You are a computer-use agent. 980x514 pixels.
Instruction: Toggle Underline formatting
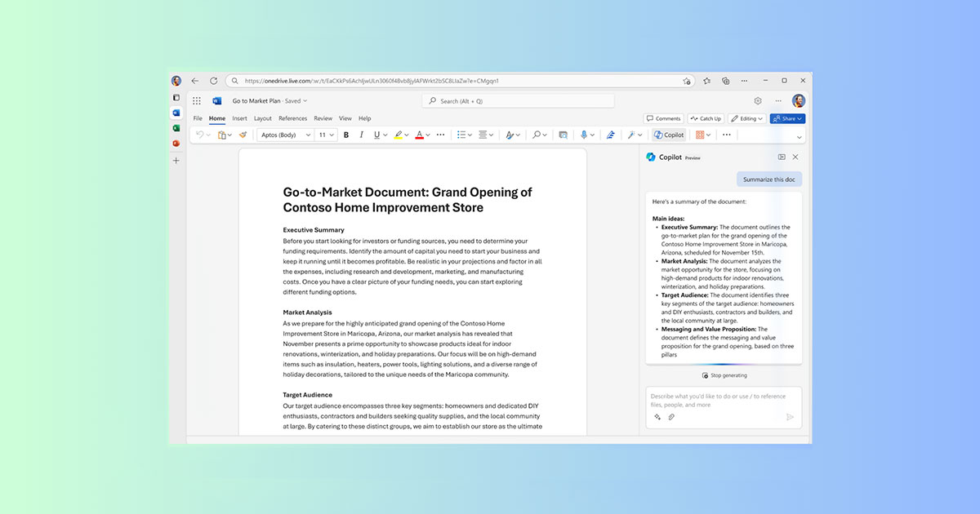[376, 135]
